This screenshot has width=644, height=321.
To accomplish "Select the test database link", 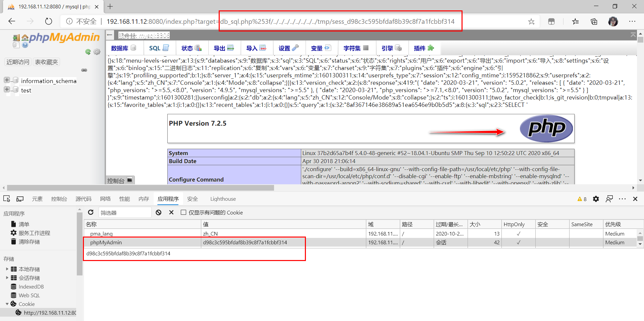I will [26, 90].
